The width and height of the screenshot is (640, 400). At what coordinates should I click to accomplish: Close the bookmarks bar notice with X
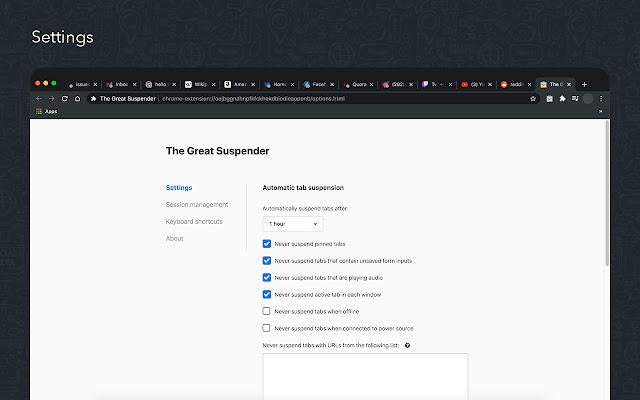600,111
